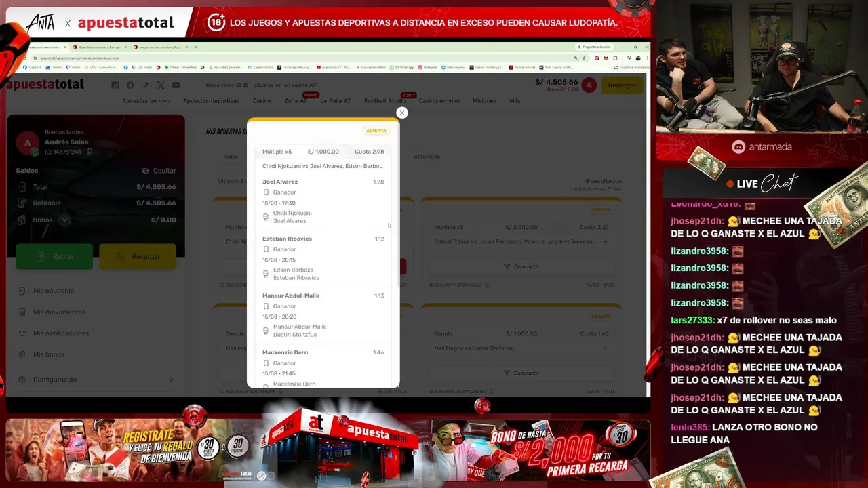Click the Mis apuestas sidebar icon
Viewport: 868px width, 488px height.
pos(22,291)
